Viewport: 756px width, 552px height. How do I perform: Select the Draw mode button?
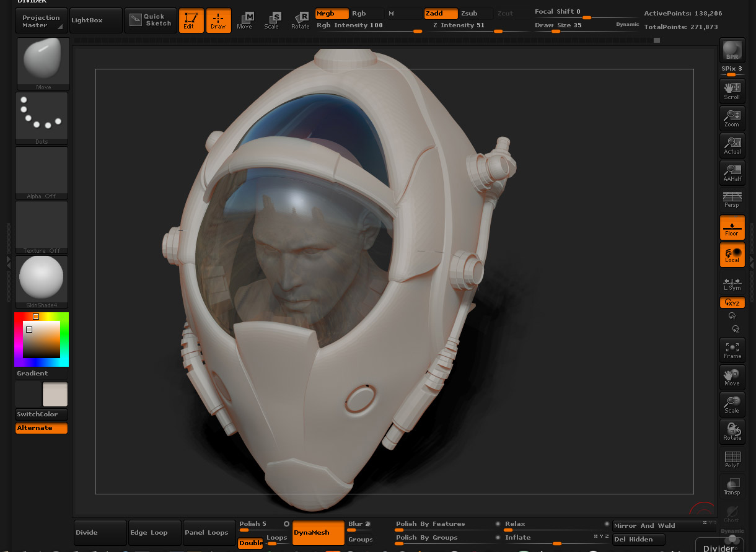pos(218,20)
